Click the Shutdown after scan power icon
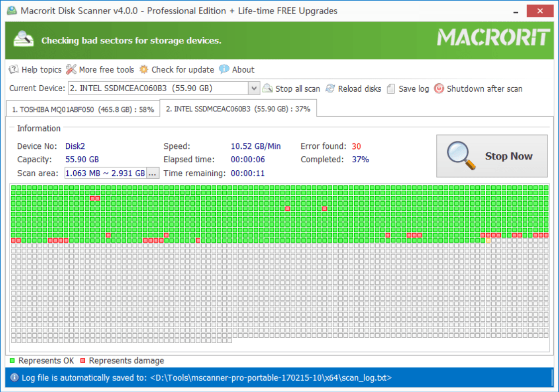This screenshot has height=392, width=559. click(439, 88)
